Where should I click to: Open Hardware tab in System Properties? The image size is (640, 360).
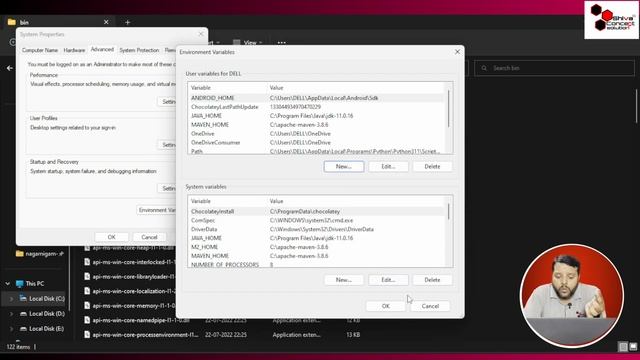pos(74,50)
